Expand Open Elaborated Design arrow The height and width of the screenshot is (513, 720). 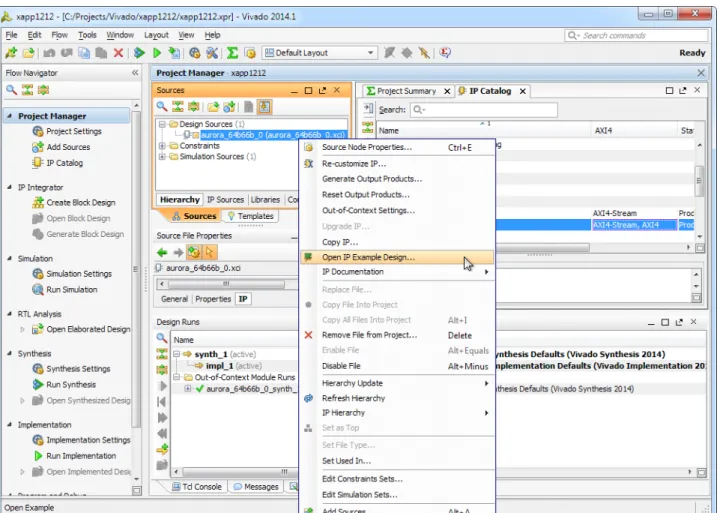pyautogui.click(x=22, y=329)
